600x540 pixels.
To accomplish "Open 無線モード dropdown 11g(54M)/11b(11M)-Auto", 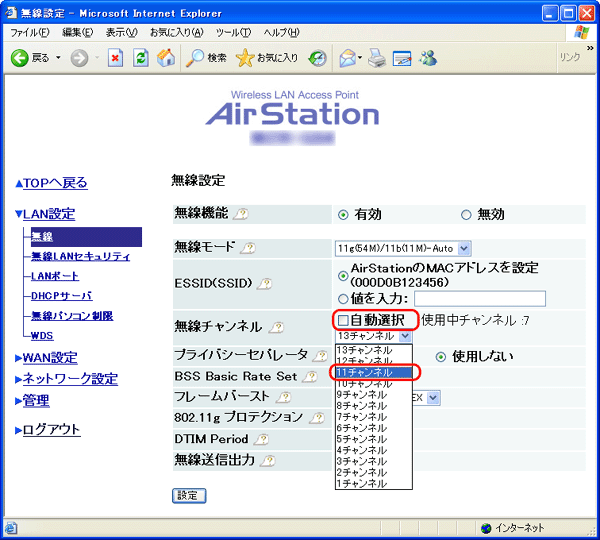I will coord(403,249).
